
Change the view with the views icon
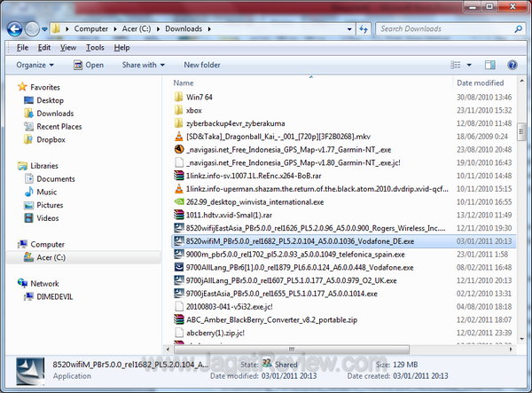tap(455, 65)
